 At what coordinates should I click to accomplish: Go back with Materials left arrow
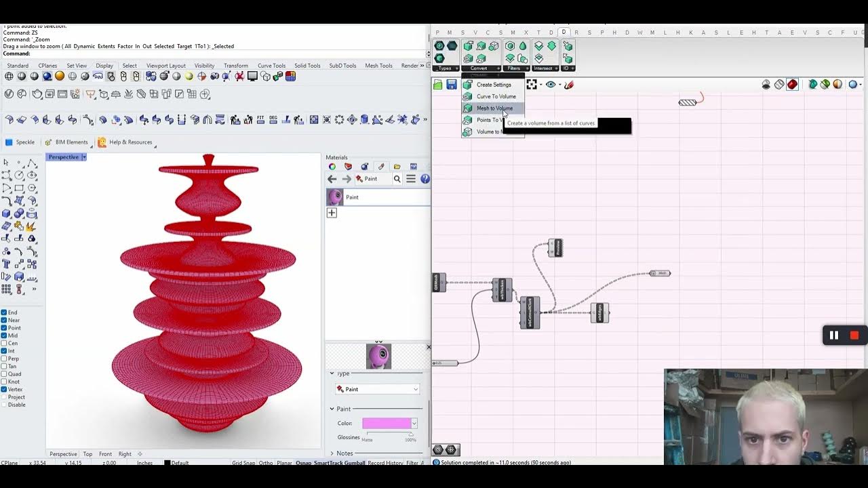(332, 179)
